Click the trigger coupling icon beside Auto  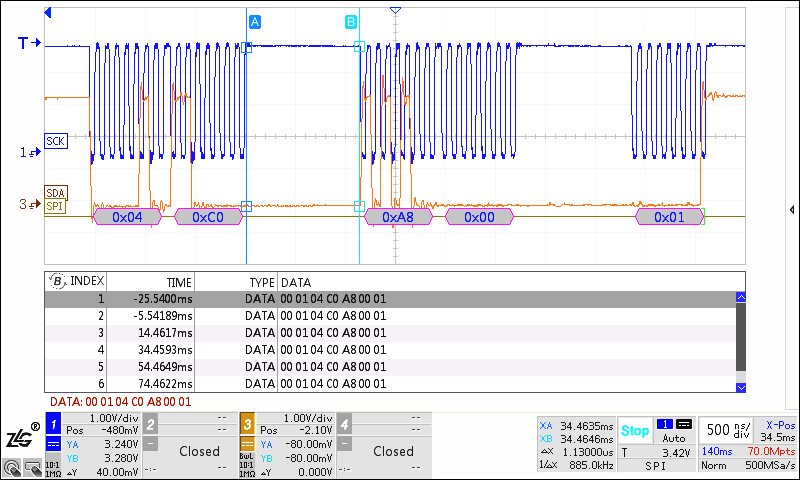(684, 424)
